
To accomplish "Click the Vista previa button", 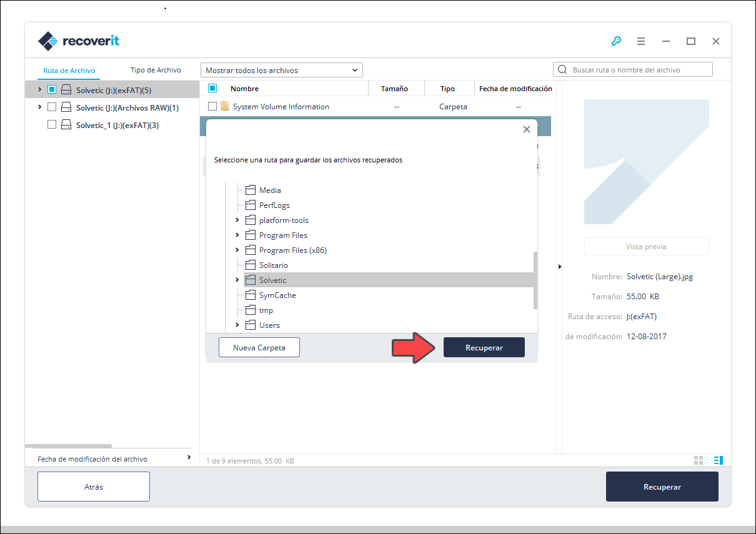I will tap(646, 246).
